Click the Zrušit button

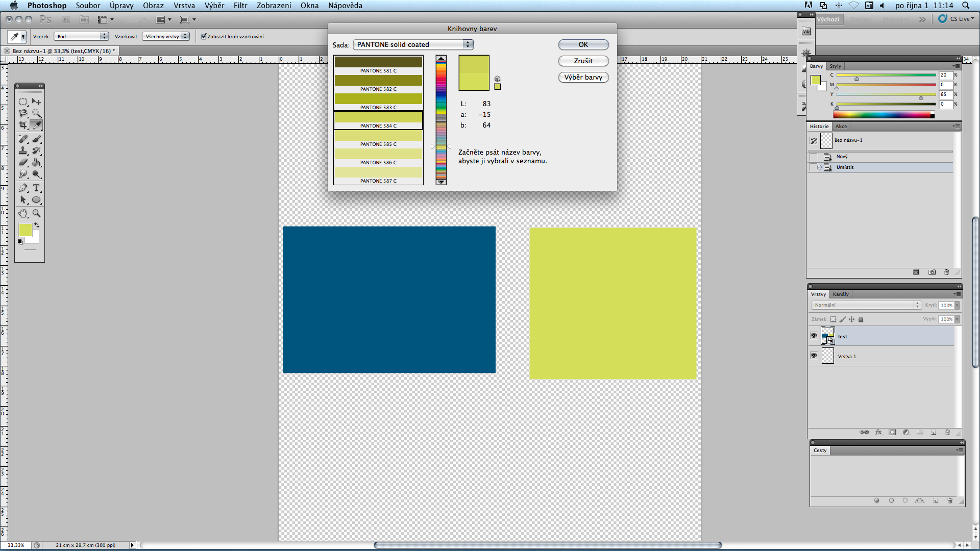(583, 61)
